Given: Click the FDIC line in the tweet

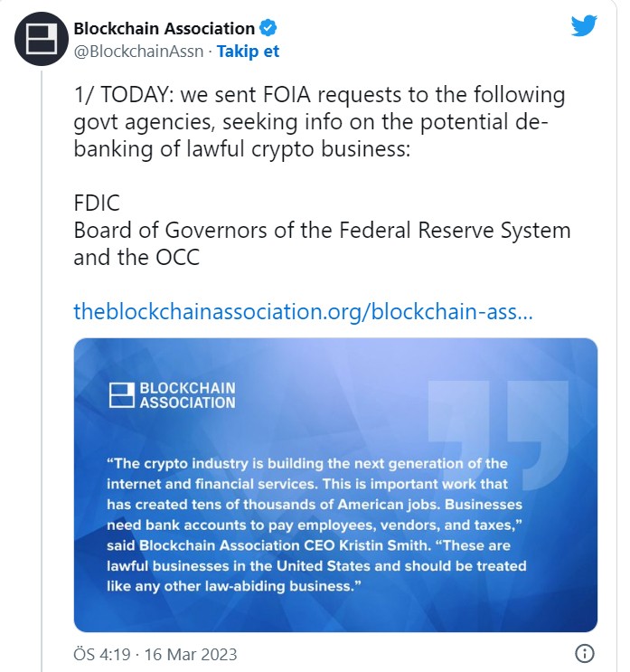Looking at the screenshot, I should [97, 203].
